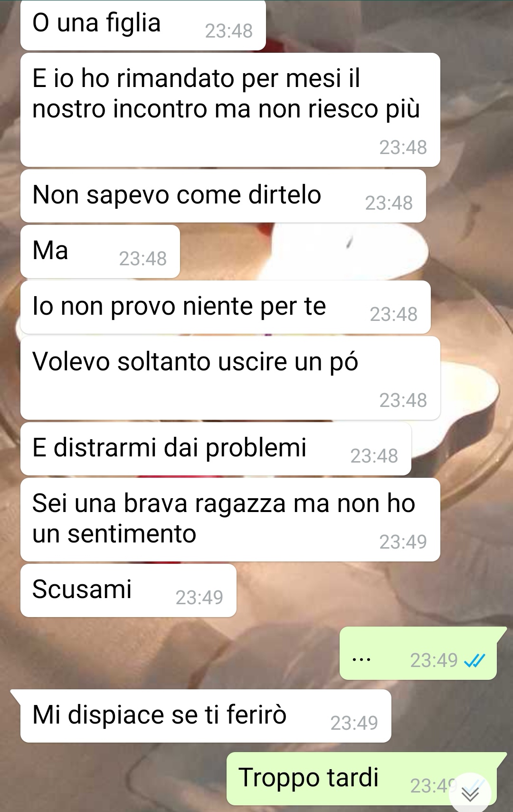Select the 'E distrarmi dai problemi' message
Screen dimensions: 513x812
tap(216, 449)
